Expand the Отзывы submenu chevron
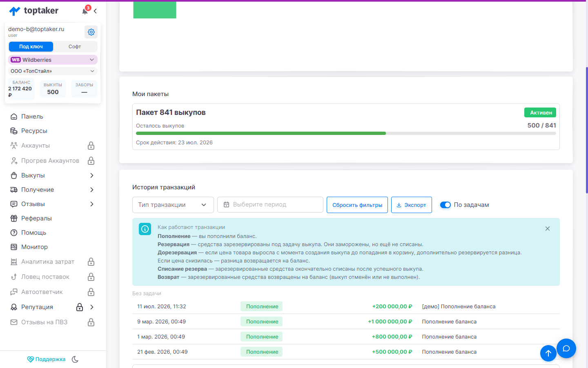This screenshot has width=588, height=368. tap(92, 204)
